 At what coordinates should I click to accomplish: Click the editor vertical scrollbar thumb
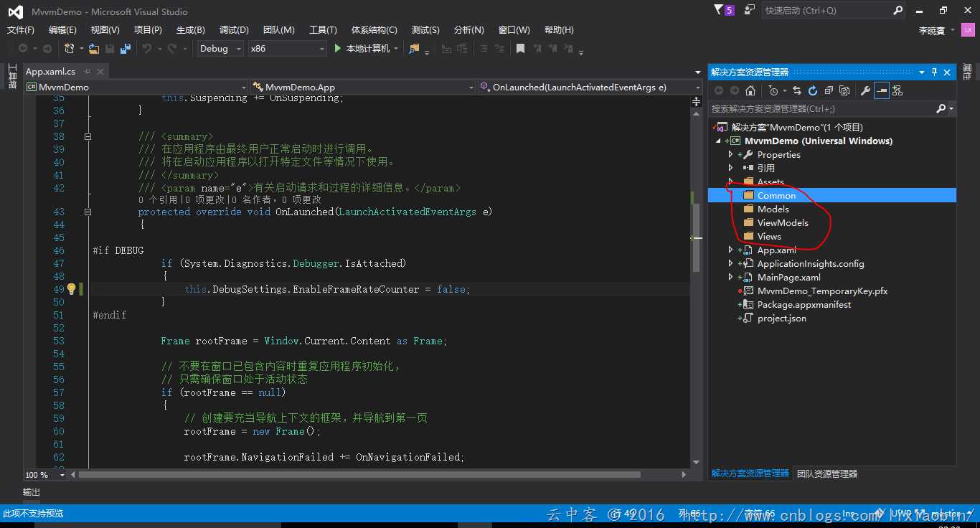(x=696, y=237)
